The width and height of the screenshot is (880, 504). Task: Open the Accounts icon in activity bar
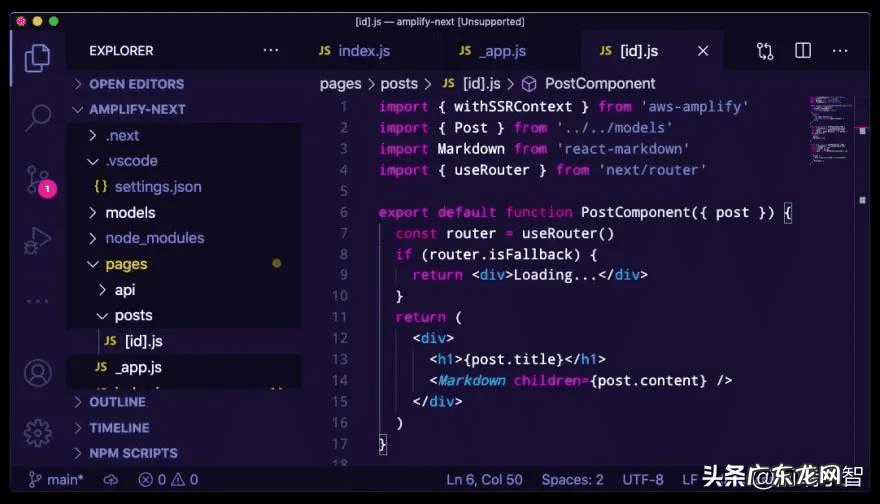(x=37, y=373)
